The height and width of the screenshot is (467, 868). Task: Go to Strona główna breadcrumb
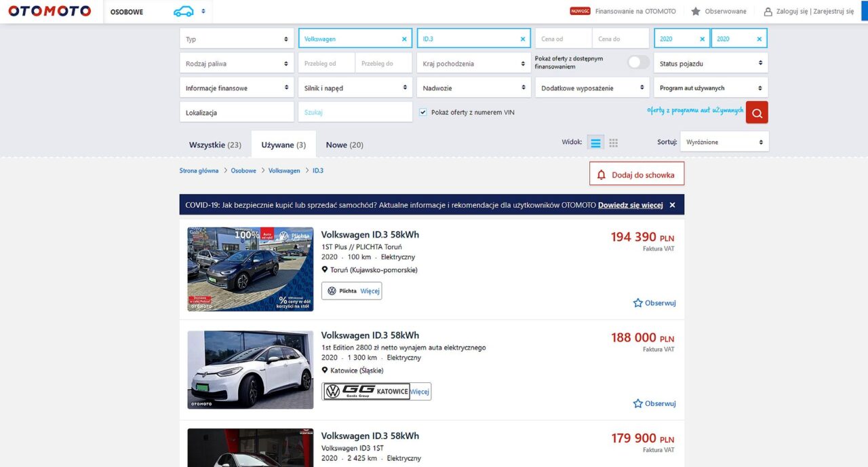pyautogui.click(x=199, y=171)
